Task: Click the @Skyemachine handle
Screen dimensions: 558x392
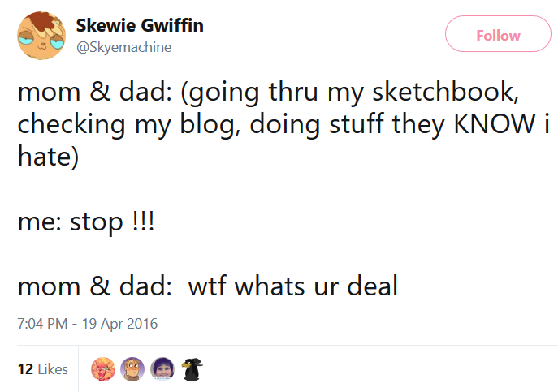Action: pyautogui.click(x=123, y=47)
